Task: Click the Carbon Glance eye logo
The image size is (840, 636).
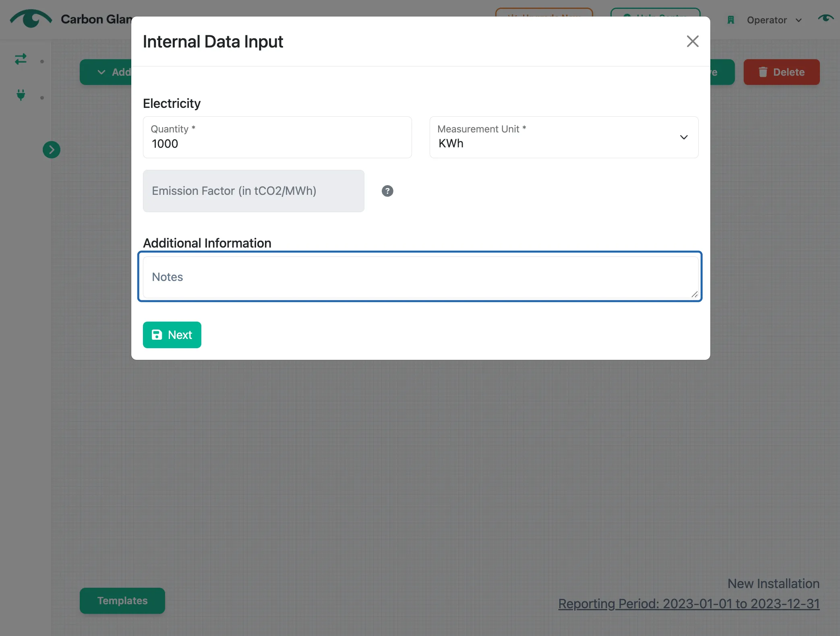Action: point(31,19)
